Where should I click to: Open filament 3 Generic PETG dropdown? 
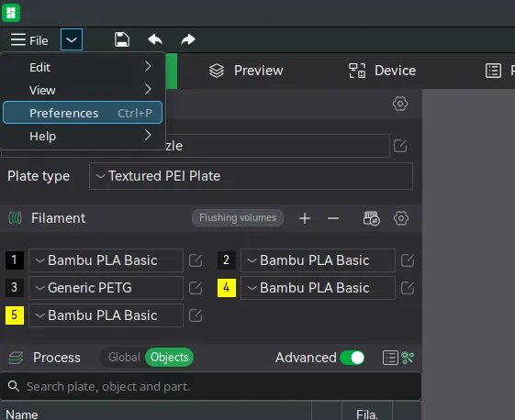click(106, 288)
